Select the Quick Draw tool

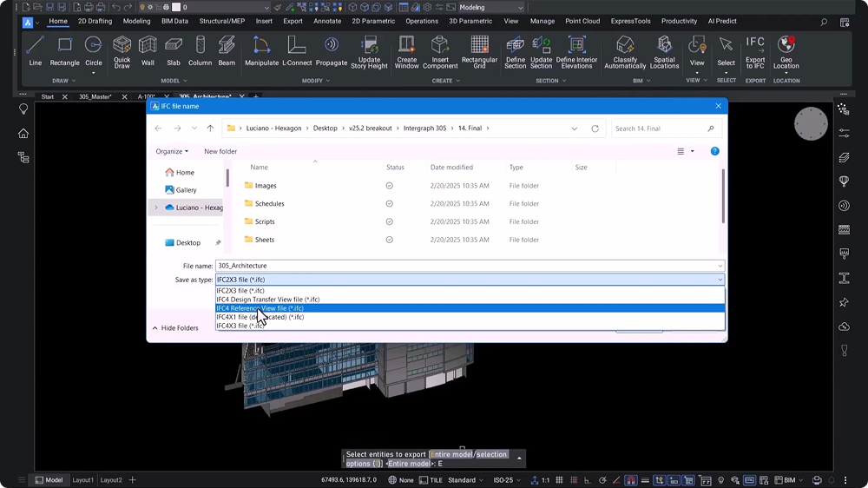point(122,52)
